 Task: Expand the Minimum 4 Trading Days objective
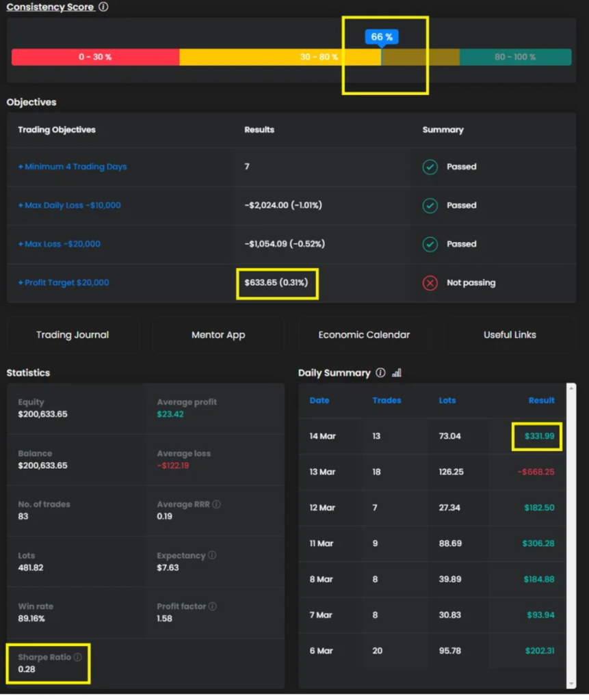point(73,167)
